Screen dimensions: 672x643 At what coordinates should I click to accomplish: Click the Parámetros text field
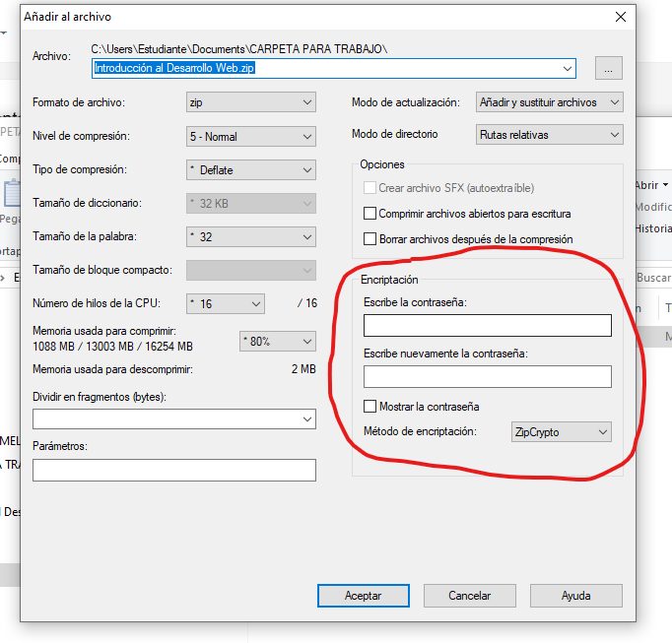pos(174,471)
